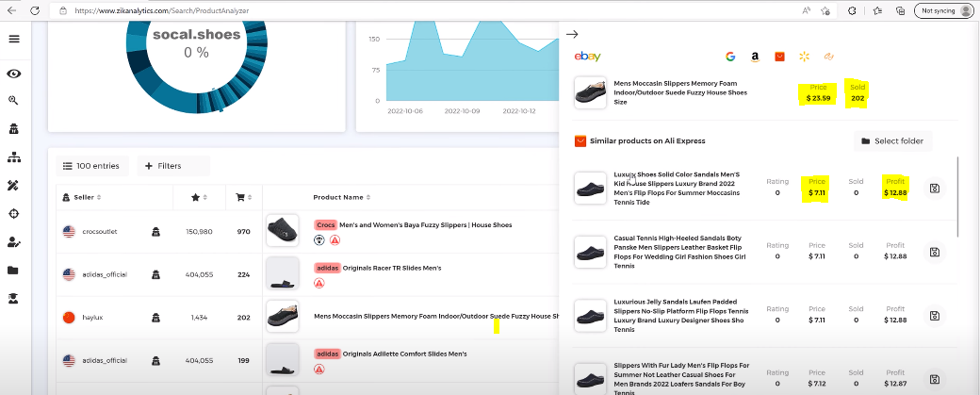Screen dimensions: 980x395
Task: Open the folder icon in the sidebar
Action: click(14, 270)
